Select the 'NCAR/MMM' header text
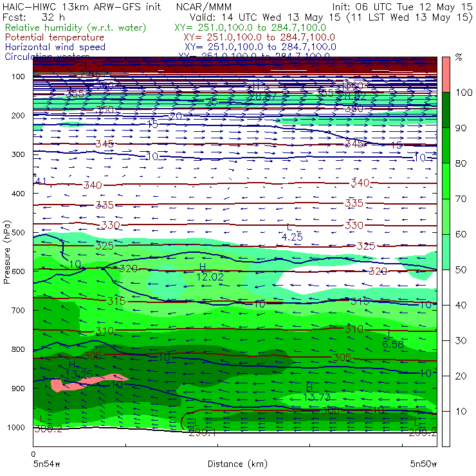 (204, 6)
